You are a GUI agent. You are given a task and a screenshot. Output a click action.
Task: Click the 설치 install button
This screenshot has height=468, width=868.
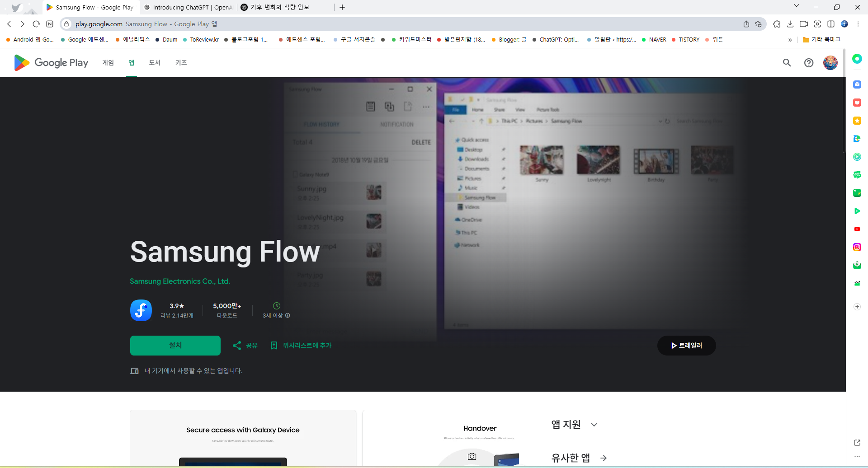pos(175,345)
